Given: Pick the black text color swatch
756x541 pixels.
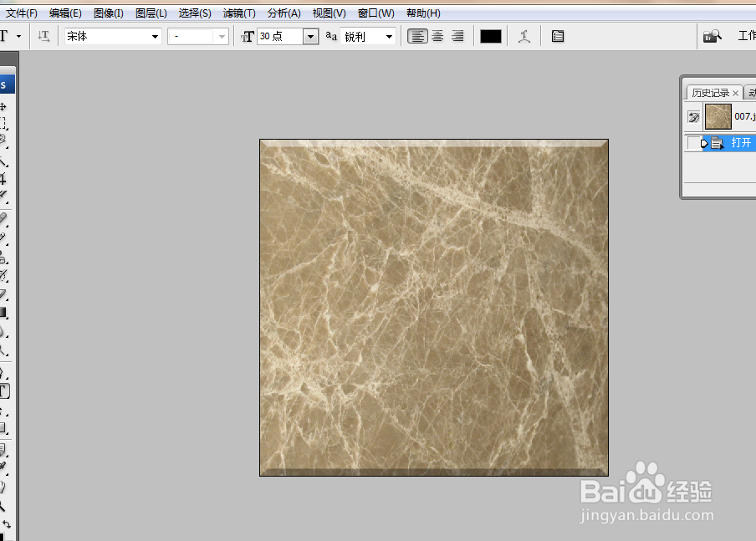Looking at the screenshot, I should 491,36.
